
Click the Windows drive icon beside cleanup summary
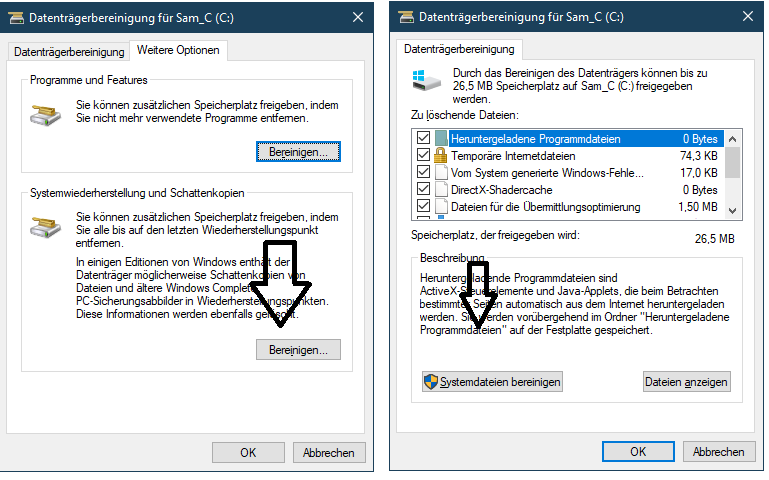tap(426, 80)
